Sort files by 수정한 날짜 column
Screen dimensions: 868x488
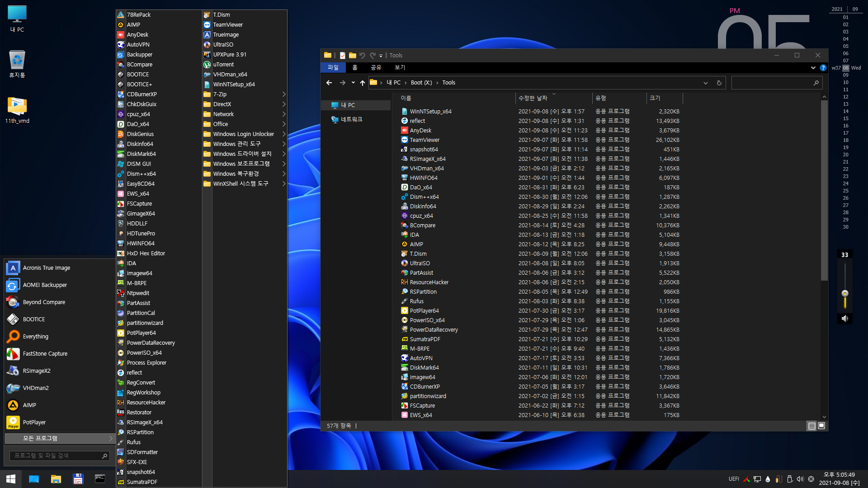point(554,98)
